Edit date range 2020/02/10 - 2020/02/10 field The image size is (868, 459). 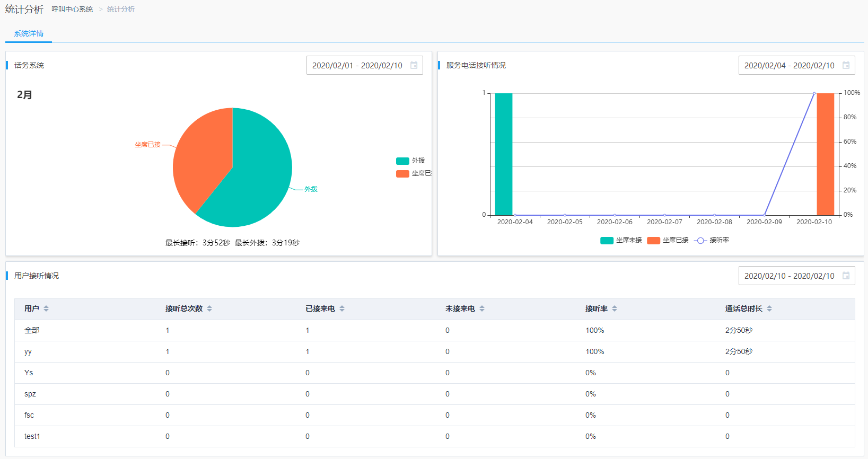[797, 276]
